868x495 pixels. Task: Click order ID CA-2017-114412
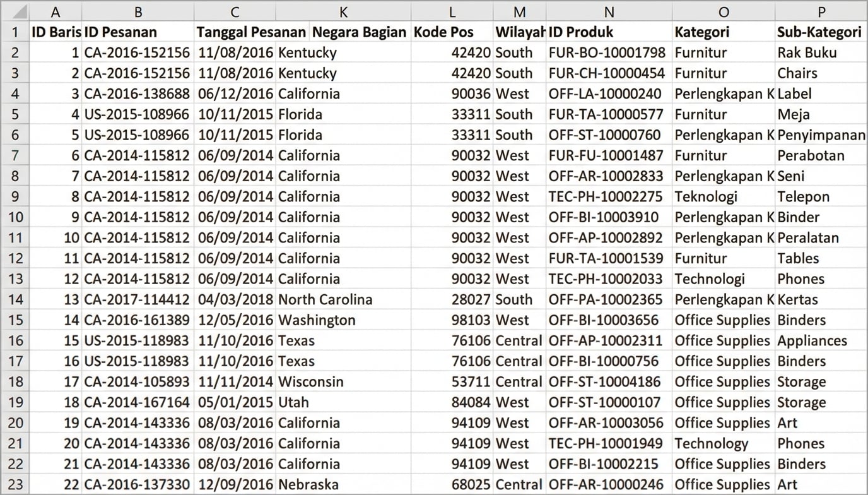137,299
